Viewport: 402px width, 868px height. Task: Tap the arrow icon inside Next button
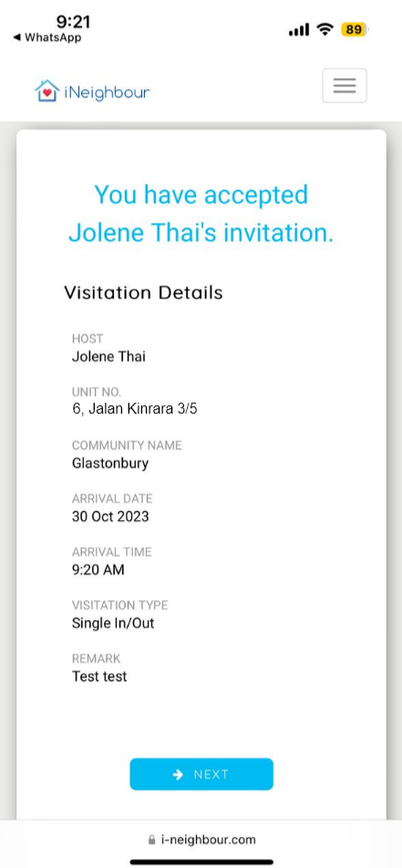pos(178,774)
